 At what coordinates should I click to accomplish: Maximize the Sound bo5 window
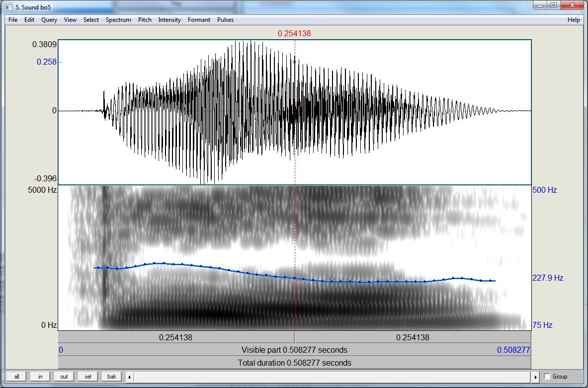[554, 5]
